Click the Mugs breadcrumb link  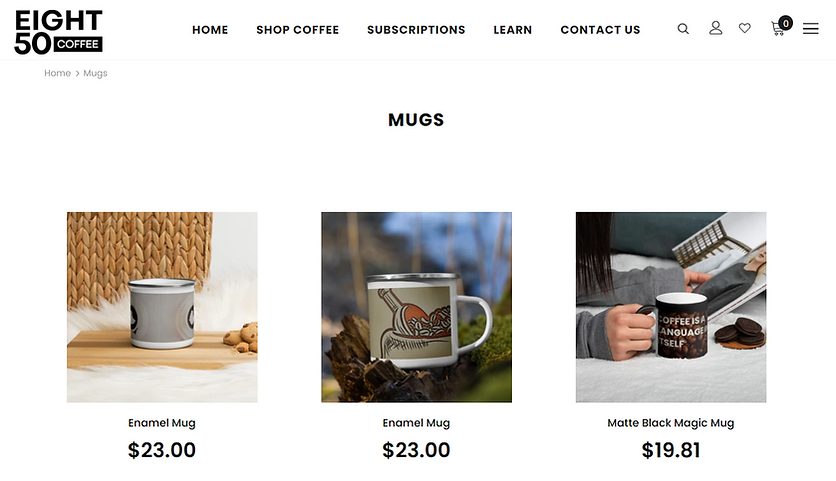95,73
